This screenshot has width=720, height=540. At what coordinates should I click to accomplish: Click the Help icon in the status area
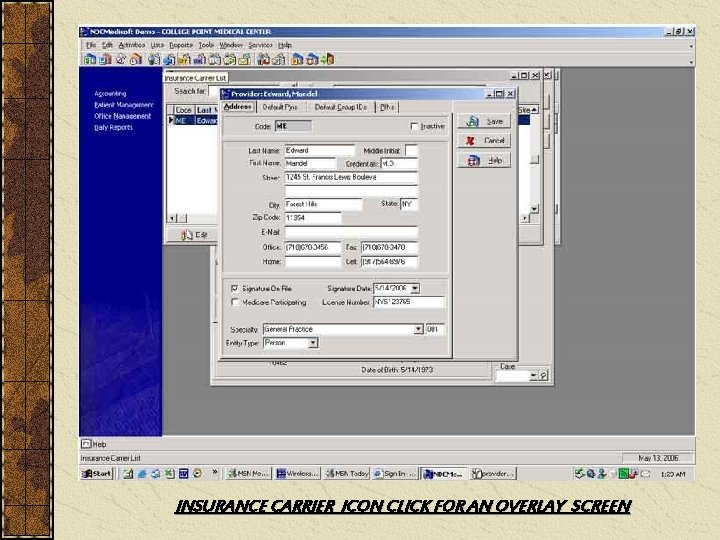tap(86, 444)
